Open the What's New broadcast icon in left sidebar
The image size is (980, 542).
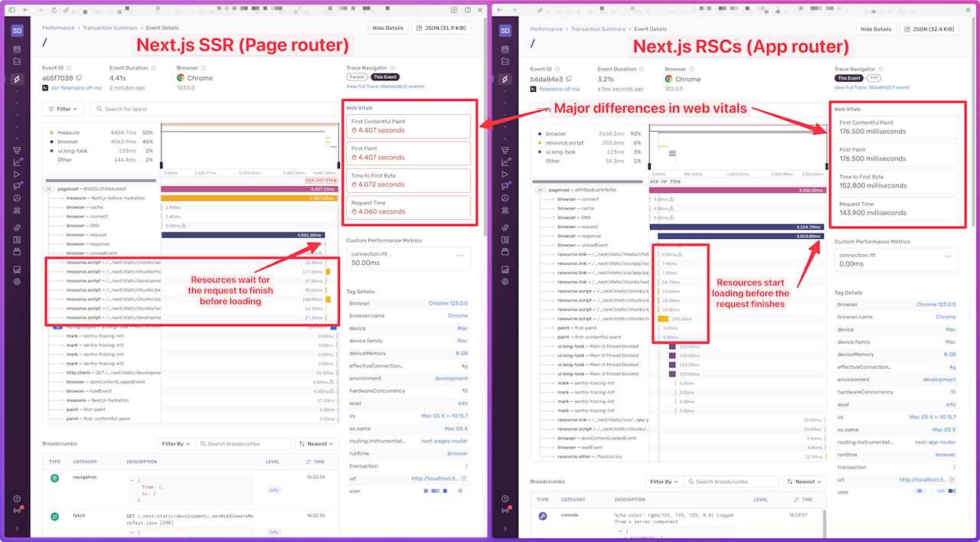coord(17,511)
